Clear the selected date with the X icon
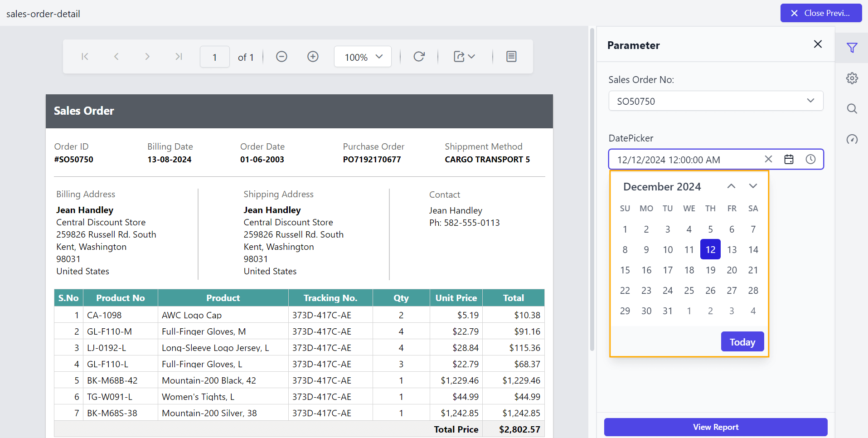The width and height of the screenshot is (868, 438). pyautogui.click(x=768, y=159)
